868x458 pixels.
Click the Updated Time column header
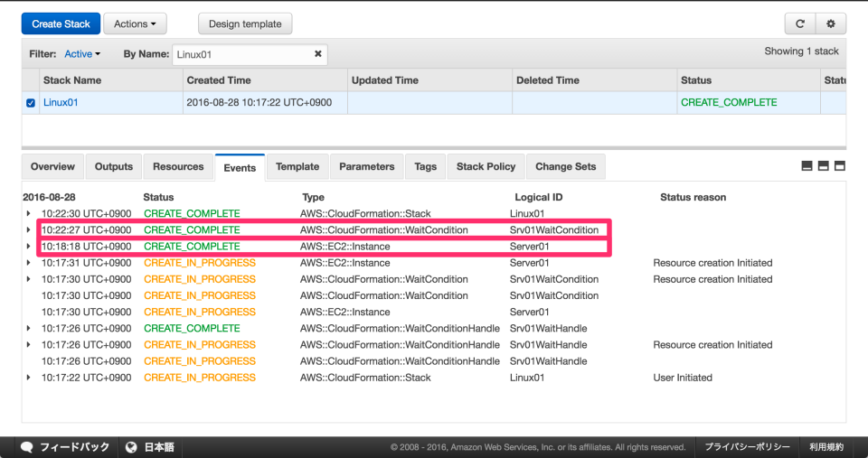pos(429,80)
